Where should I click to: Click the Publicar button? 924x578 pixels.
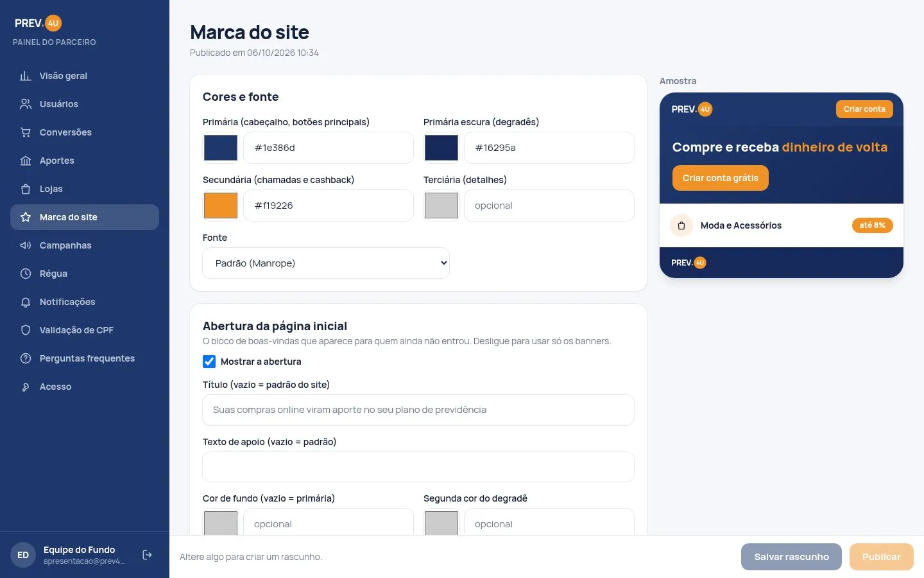pos(881,557)
